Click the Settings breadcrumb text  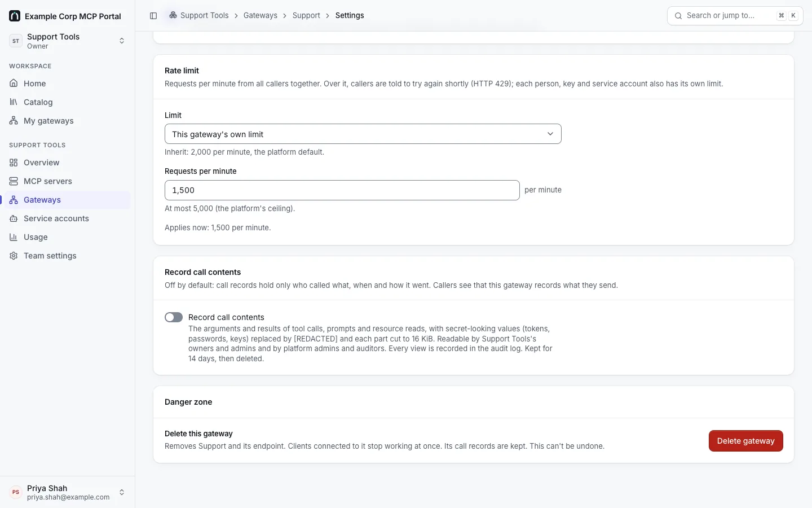click(350, 15)
